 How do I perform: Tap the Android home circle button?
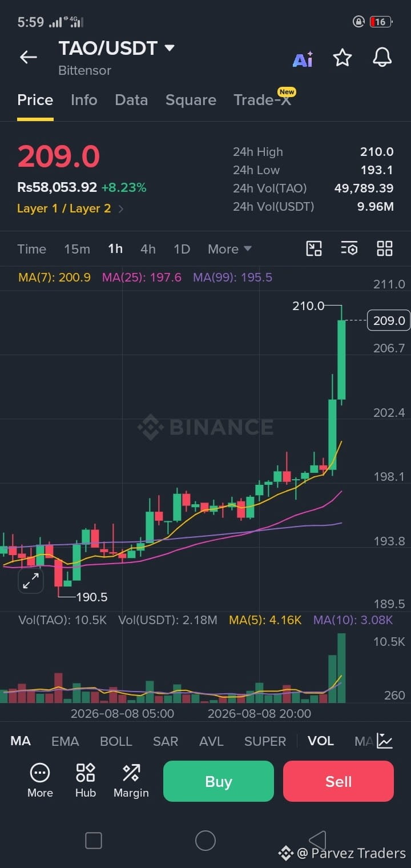pos(205,841)
